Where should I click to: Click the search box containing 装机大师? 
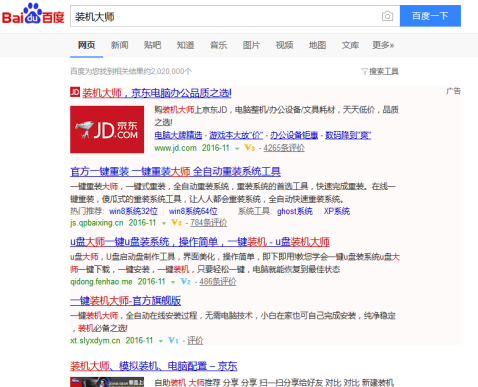point(235,16)
